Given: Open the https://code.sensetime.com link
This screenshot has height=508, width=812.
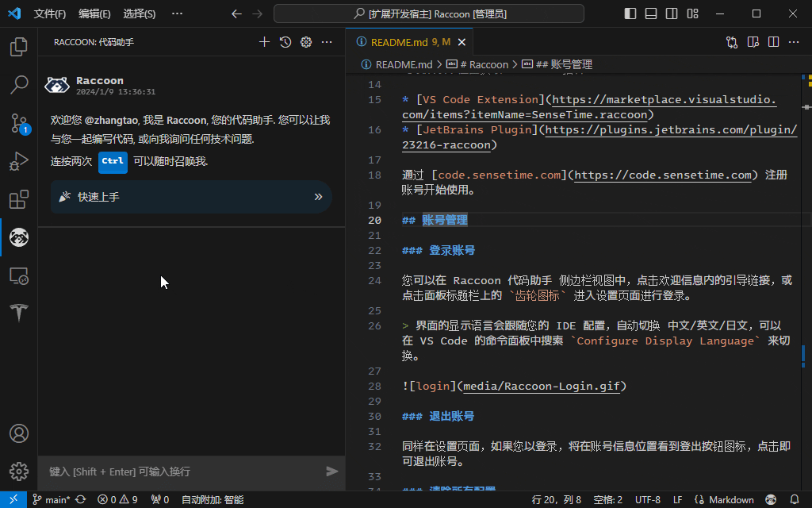Looking at the screenshot, I should [x=663, y=175].
